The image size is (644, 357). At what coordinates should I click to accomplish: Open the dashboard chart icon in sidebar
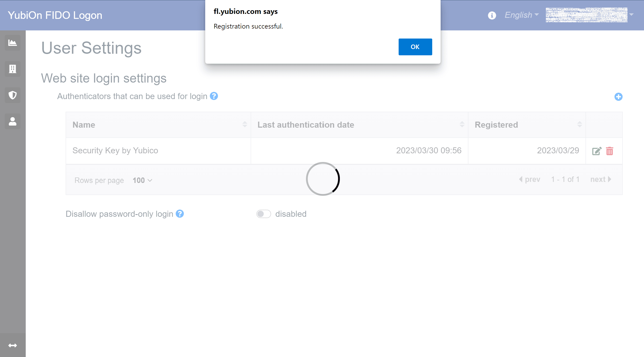coord(13,43)
